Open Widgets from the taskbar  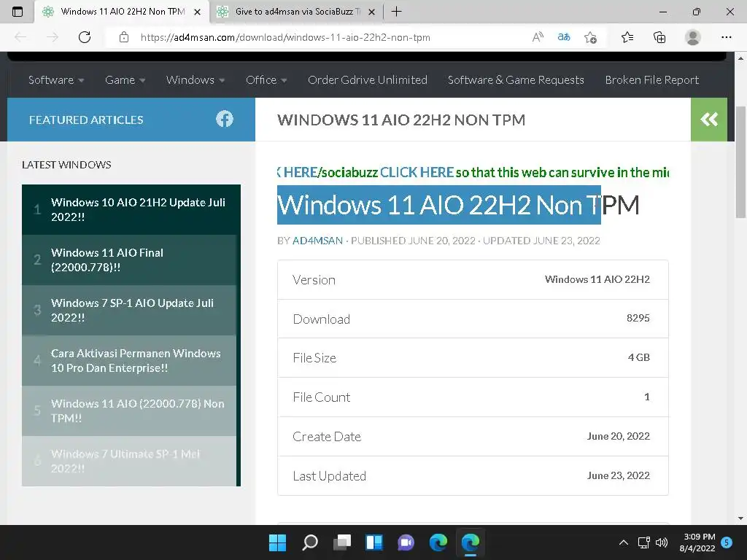tap(374, 542)
